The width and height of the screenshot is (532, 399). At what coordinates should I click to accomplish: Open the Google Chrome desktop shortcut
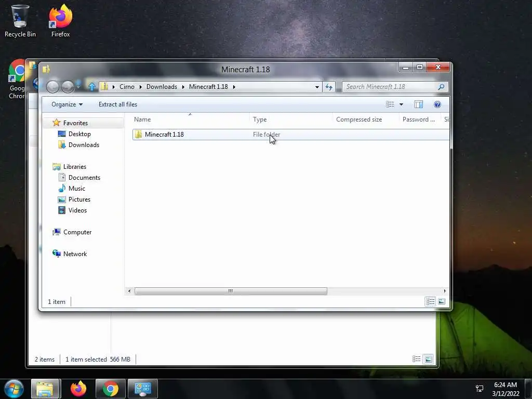point(17,79)
